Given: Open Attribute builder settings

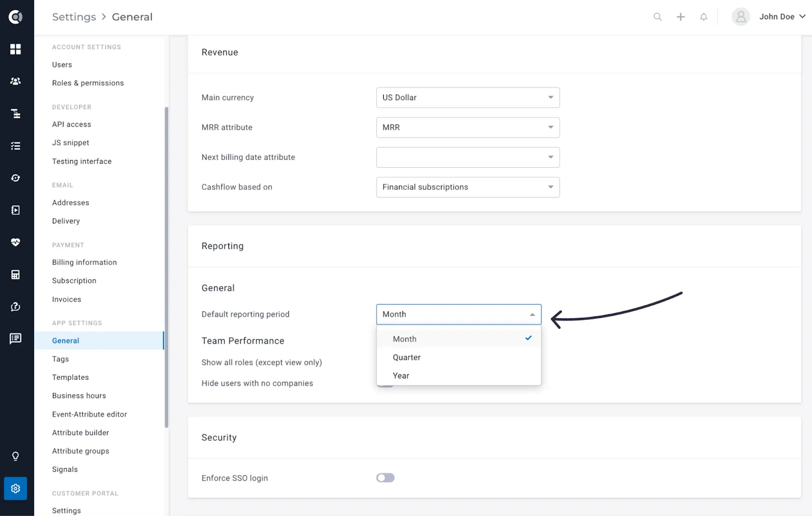Looking at the screenshot, I should 80,433.
